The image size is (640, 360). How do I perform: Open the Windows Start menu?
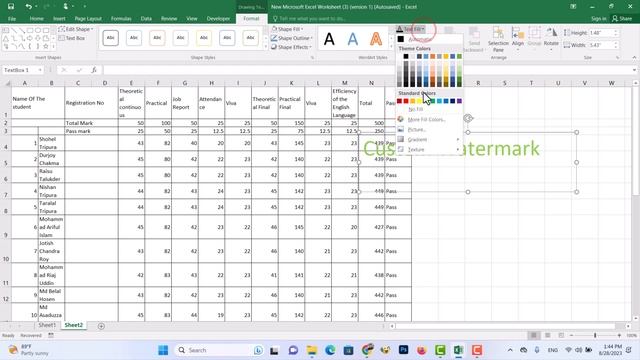163,350
